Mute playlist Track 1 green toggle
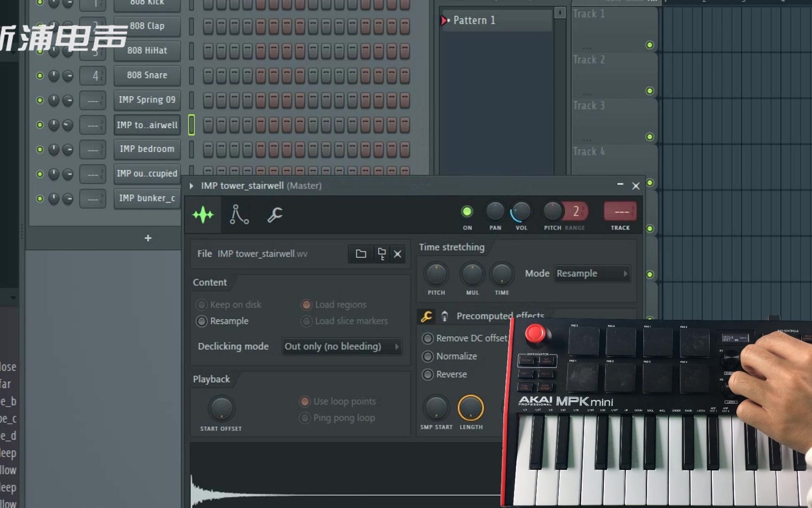This screenshot has height=508, width=812. (650, 45)
